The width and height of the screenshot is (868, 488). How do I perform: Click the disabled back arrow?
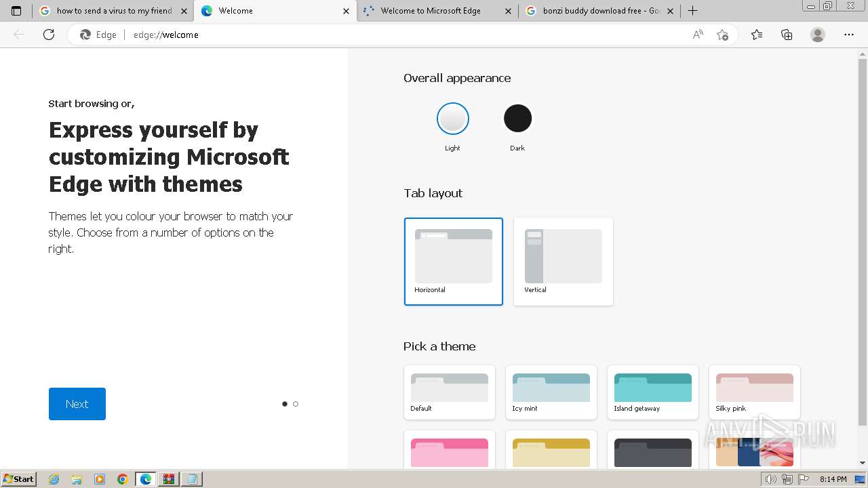point(19,35)
